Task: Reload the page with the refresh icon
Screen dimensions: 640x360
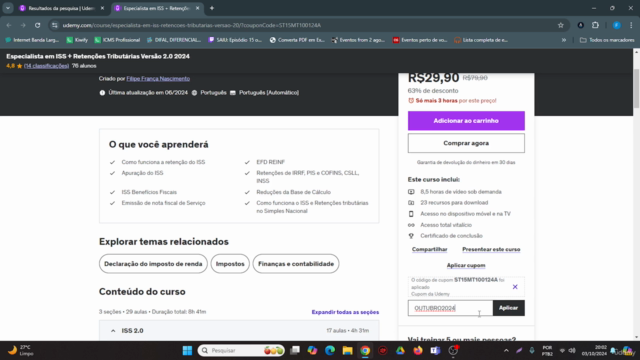Action: [38, 25]
